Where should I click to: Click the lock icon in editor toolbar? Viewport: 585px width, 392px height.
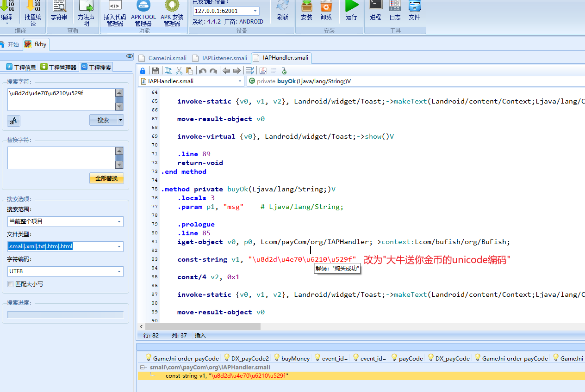[143, 71]
